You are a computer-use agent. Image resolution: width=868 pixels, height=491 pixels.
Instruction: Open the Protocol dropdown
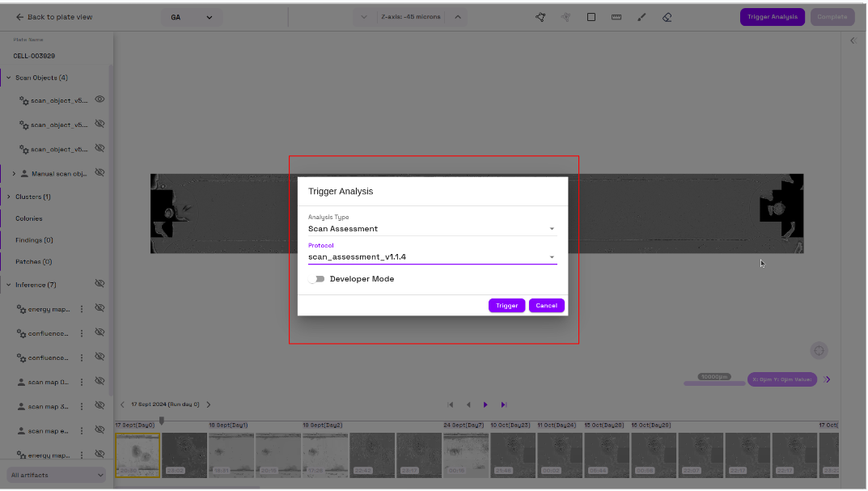click(x=432, y=257)
